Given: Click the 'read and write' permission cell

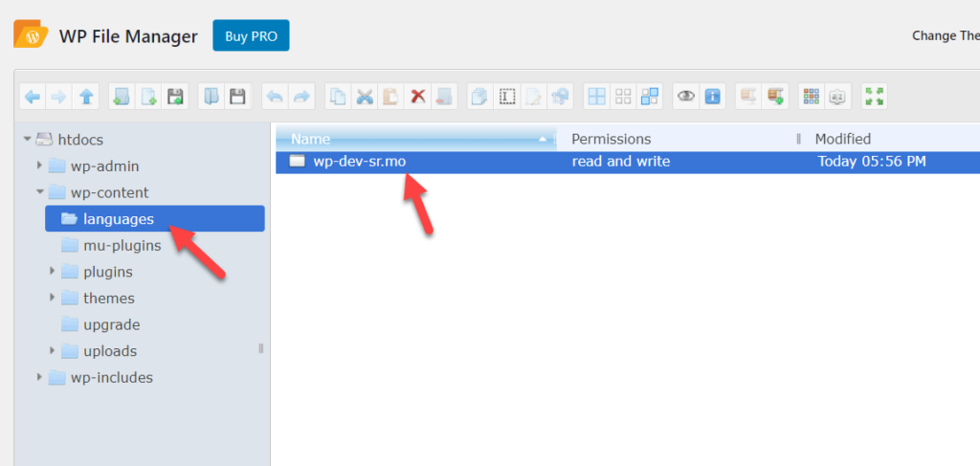Looking at the screenshot, I should (x=620, y=162).
